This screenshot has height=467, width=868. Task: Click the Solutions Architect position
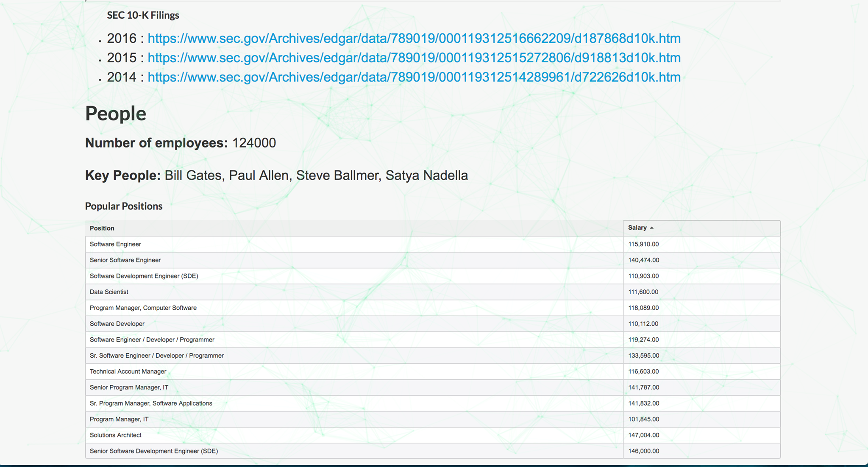(x=115, y=435)
